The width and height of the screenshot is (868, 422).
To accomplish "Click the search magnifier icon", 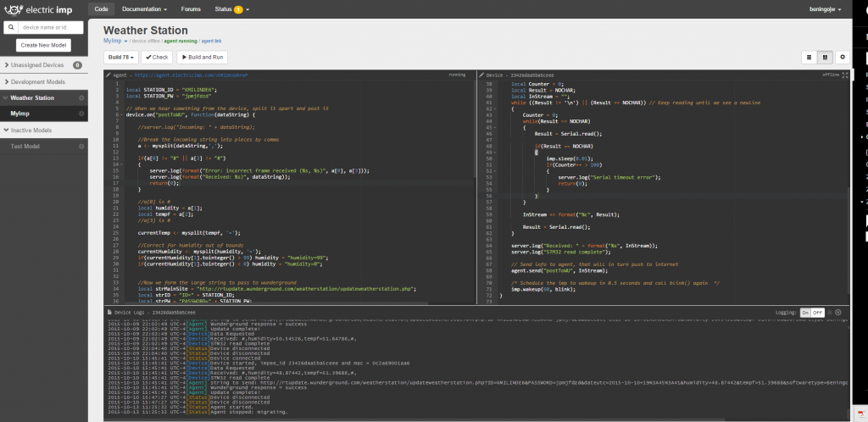I will coord(12,28).
